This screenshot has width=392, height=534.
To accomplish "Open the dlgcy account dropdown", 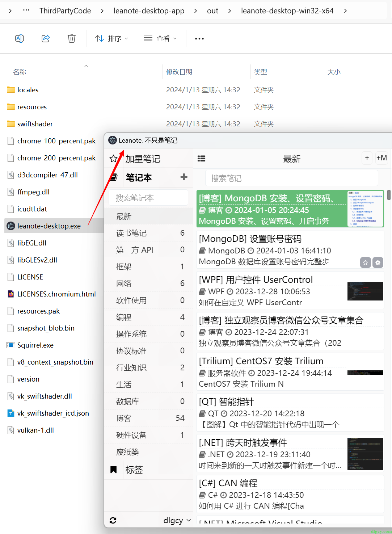I will click(177, 520).
